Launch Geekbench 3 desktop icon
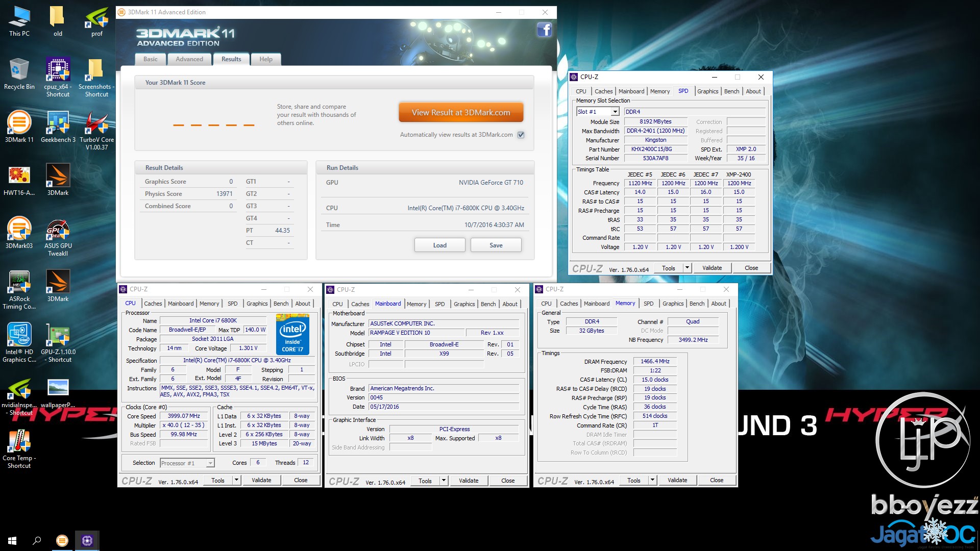 coord(58,127)
